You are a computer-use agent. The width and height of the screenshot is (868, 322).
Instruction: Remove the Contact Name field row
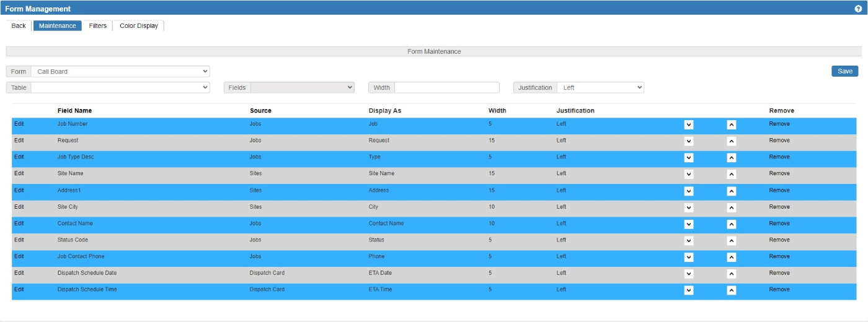pos(779,224)
